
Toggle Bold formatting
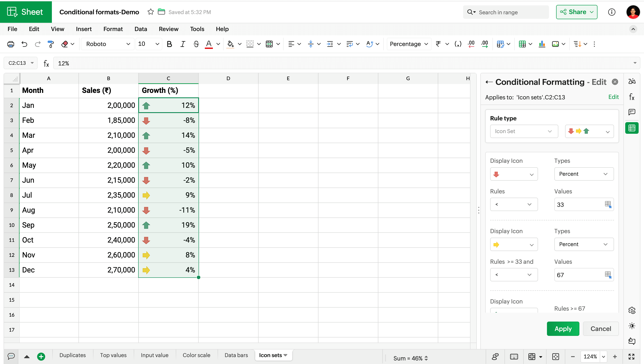coord(169,44)
